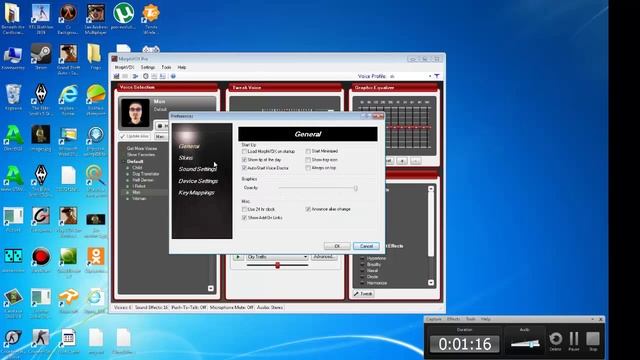Image resolution: width=640 pixels, height=360 pixels.
Task: Stop the screen recording
Action: click(x=593, y=341)
